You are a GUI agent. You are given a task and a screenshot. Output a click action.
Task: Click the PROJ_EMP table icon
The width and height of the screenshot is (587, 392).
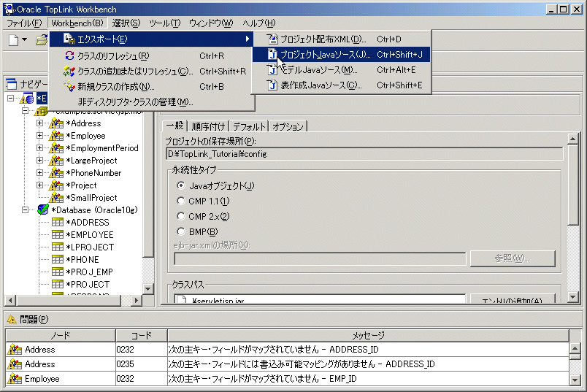(x=58, y=272)
